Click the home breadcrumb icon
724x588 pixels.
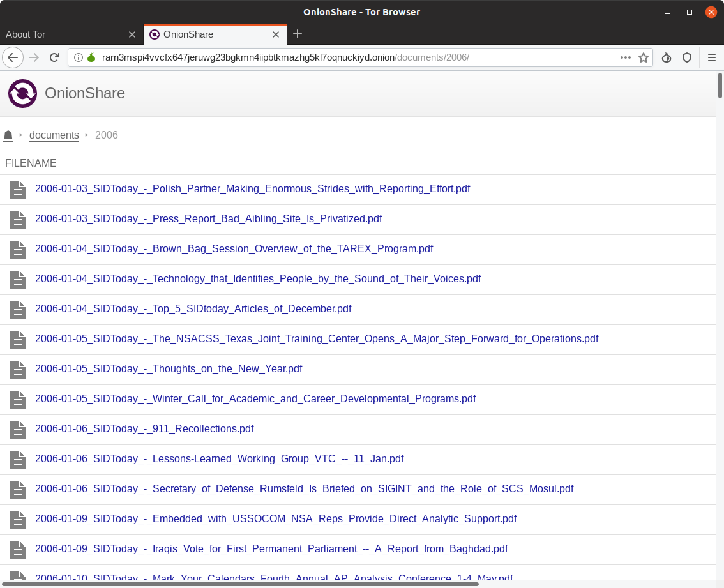point(8,135)
